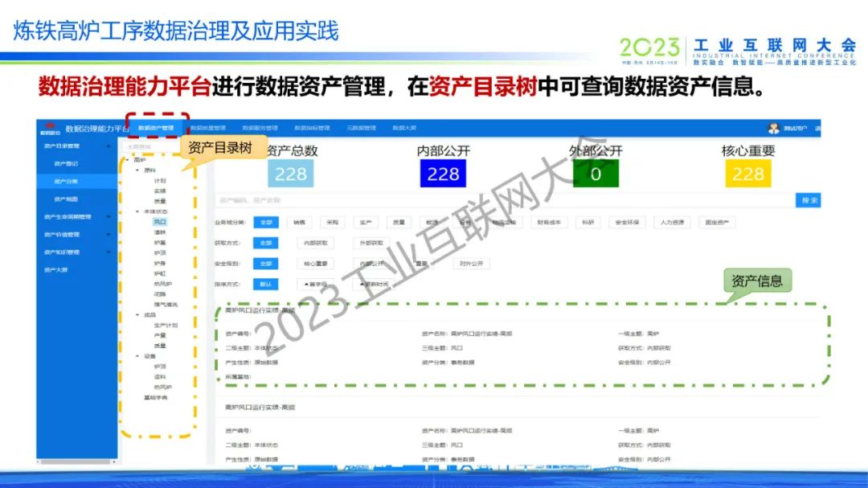Switch to the 数据资产管理 top tab

point(156,128)
